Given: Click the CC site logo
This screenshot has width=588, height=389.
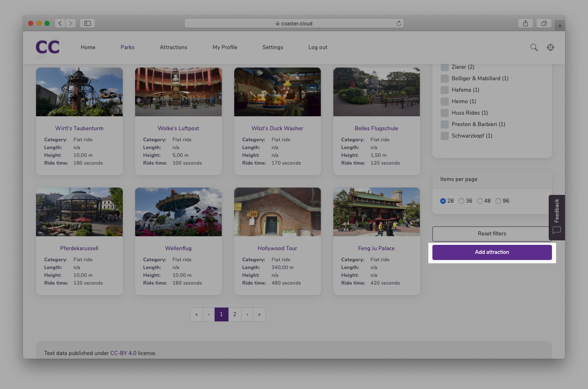Looking at the screenshot, I should 47,47.
